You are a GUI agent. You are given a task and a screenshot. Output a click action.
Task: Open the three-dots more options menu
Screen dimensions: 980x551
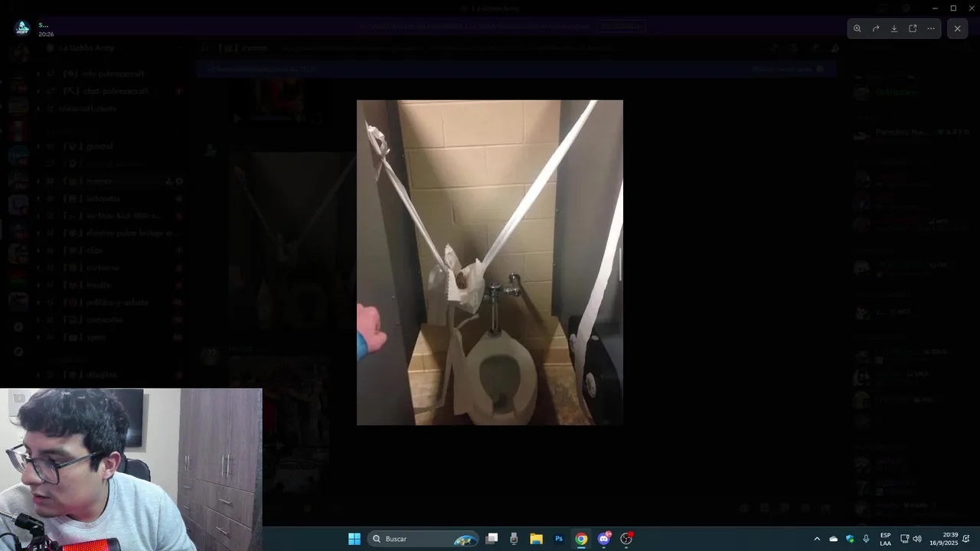coord(931,28)
